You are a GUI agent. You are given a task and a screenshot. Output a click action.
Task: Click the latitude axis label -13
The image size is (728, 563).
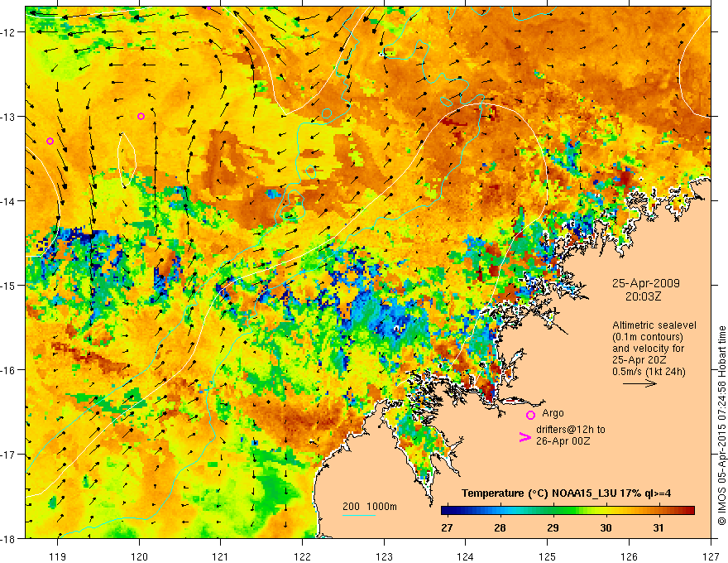tap(9, 117)
